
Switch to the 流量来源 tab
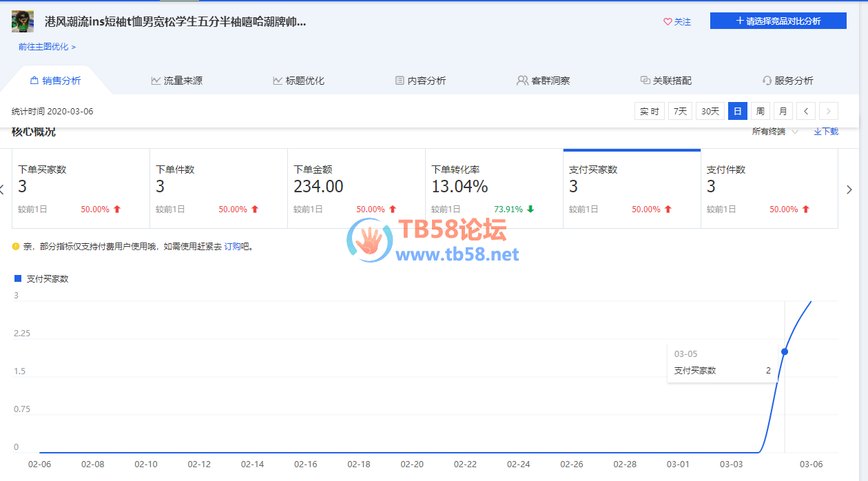click(176, 81)
